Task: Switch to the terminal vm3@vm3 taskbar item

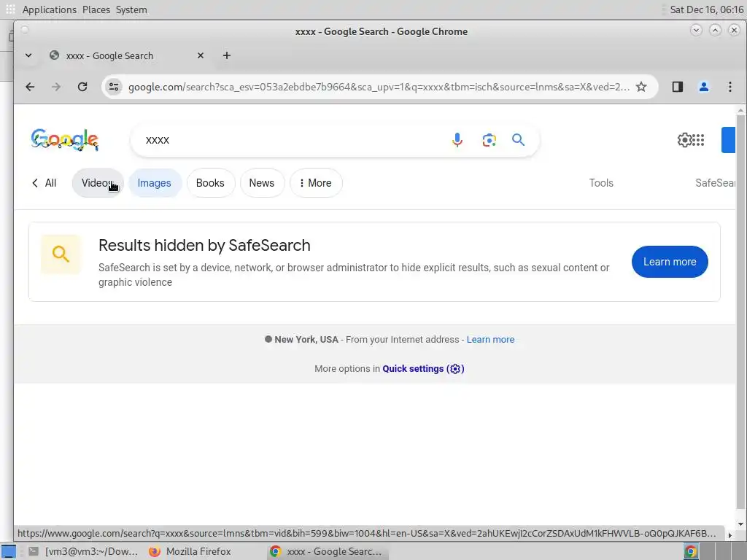Action: pos(83,551)
